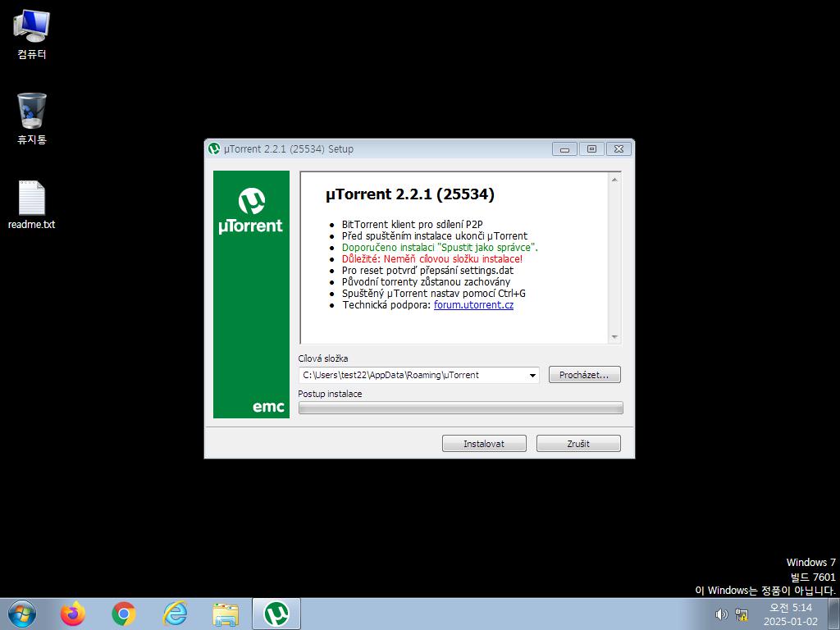This screenshot has width=840, height=630.
Task: Select the readme.txt file on desktop
Action: coord(31,205)
